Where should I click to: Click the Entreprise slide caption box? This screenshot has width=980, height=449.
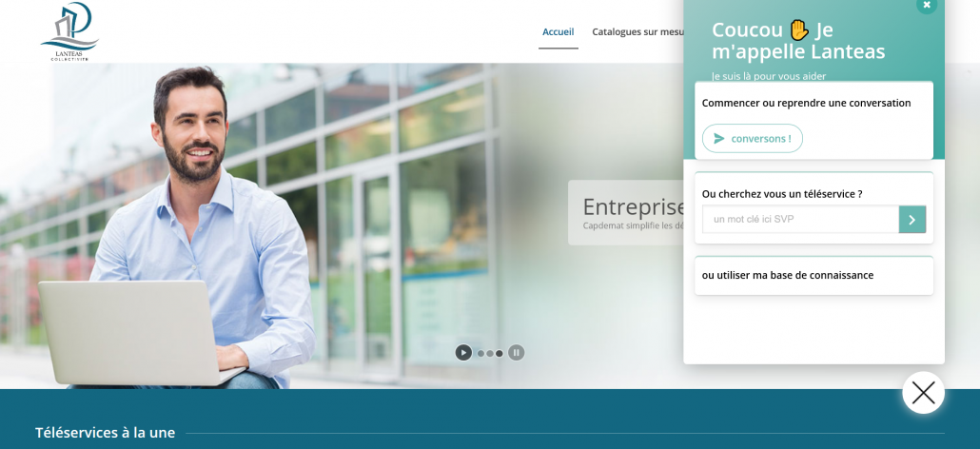point(626,213)
